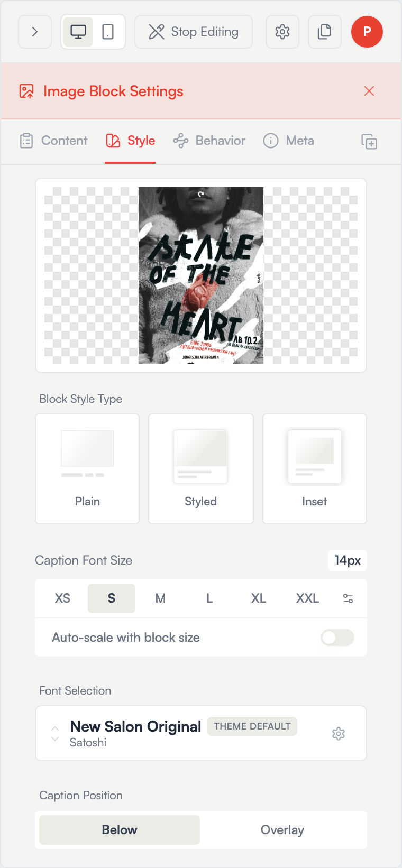Choose the Inset block style type
The image size is (402, 868).
pyautogui.click(x=315, y=469)
